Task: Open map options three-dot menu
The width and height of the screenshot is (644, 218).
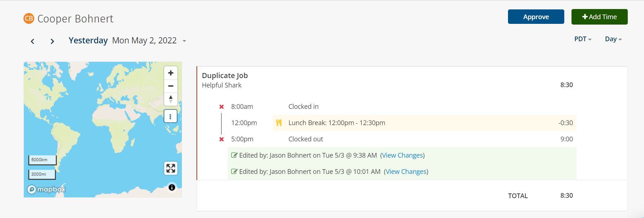Action: click(x=170, y=116)
